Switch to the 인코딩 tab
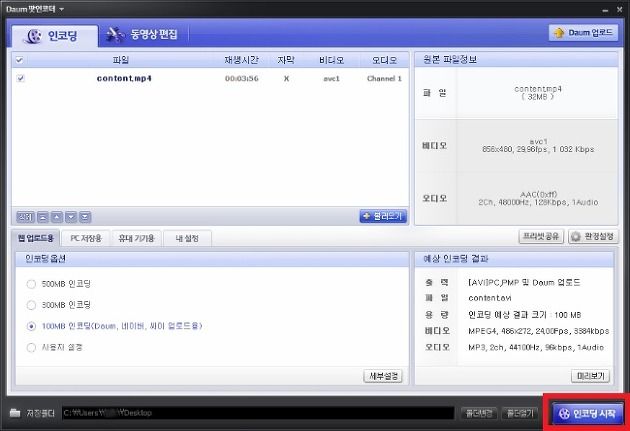Screen dimensions: 630x431 point(55,36)
